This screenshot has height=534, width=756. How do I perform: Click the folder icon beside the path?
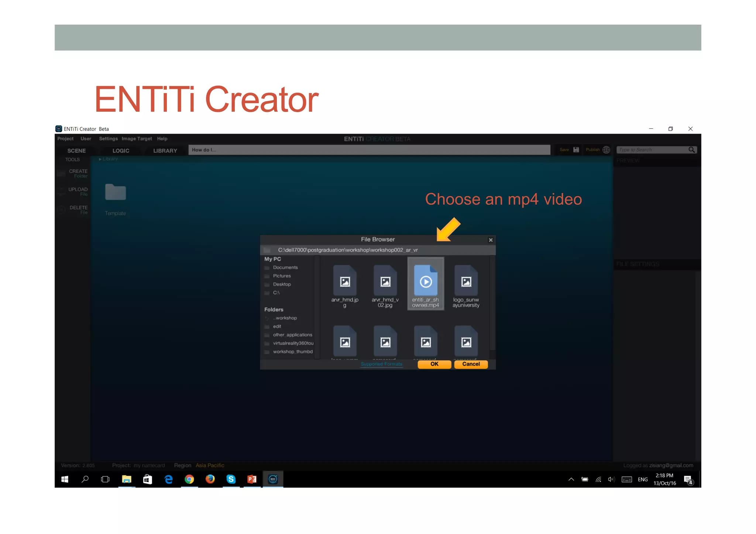tap(267, 250)
